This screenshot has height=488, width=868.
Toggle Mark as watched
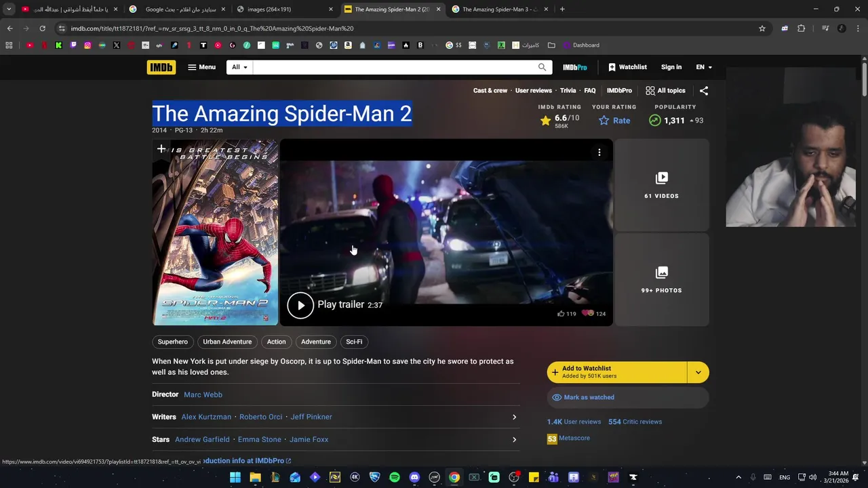pos(628,397)
